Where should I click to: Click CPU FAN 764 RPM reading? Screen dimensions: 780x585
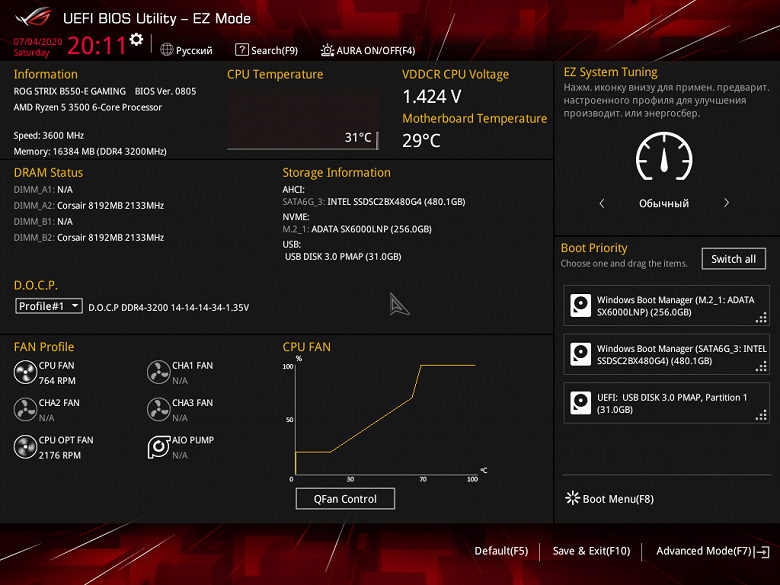57,381
